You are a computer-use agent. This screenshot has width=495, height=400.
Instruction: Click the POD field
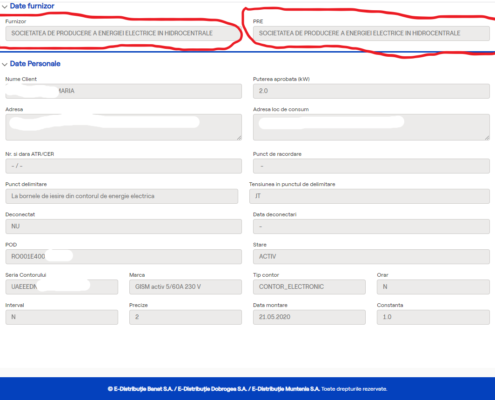(x=123, y=257)
